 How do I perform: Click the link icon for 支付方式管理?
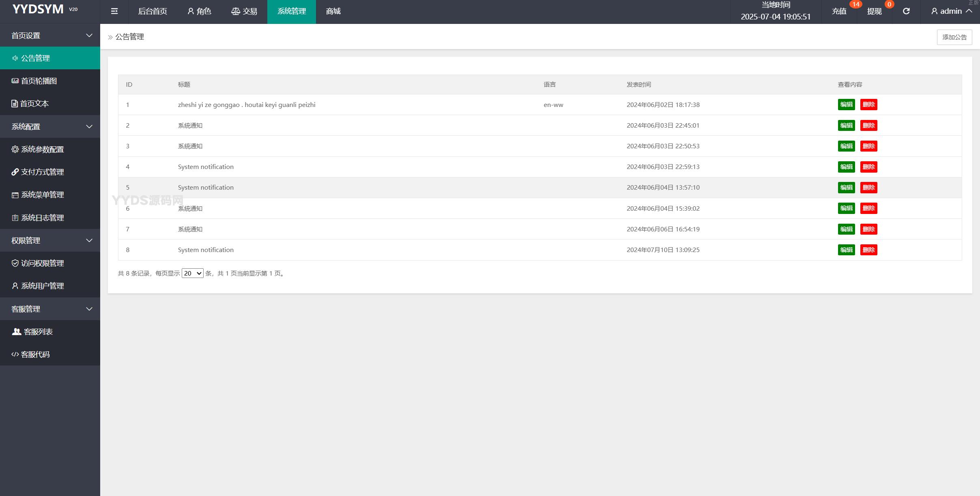pyautogui.click(x=15, y=172)
